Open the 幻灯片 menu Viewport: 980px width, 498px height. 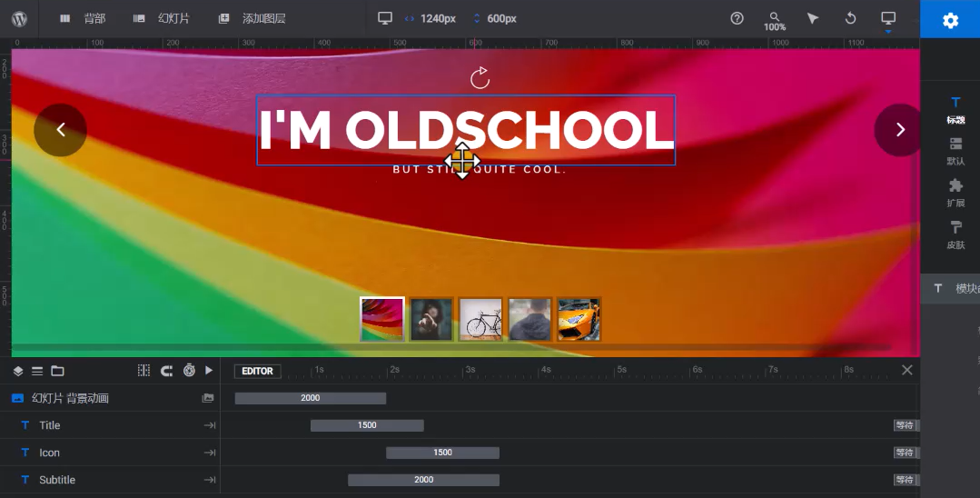click(162, 18)
